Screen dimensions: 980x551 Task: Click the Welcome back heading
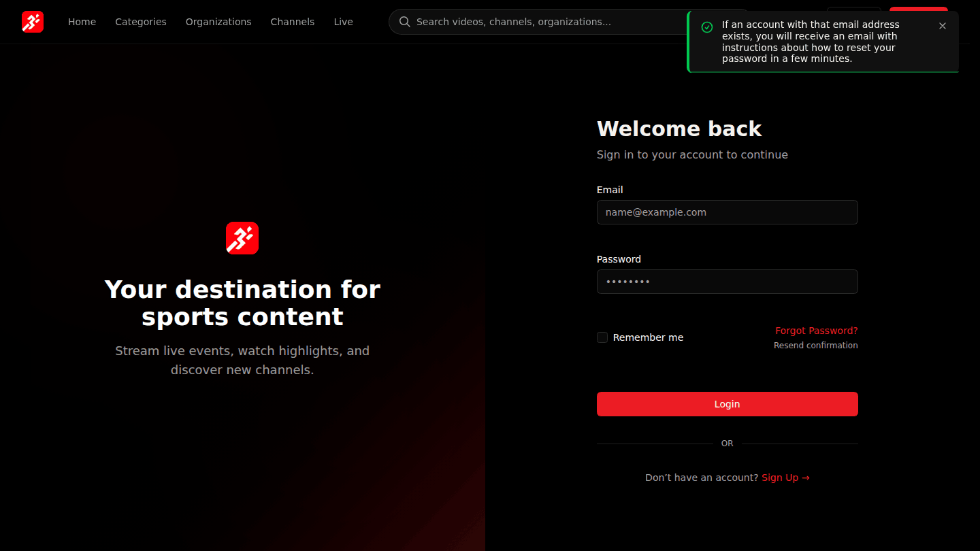[x=679, y=129]
